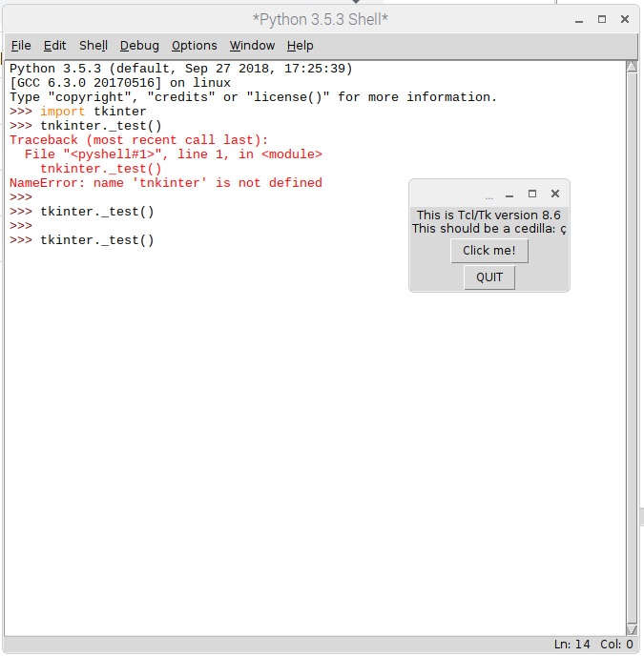Click the scrollbar down arrow
Screen dimensions: 644x656
coord(632,629)
